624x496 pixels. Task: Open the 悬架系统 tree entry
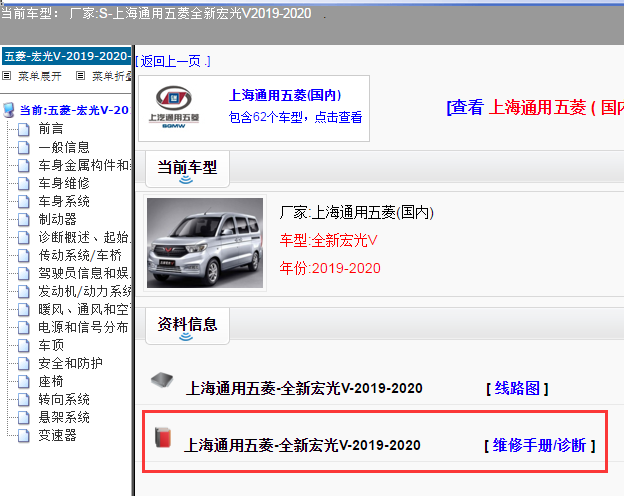coord(64,418)
